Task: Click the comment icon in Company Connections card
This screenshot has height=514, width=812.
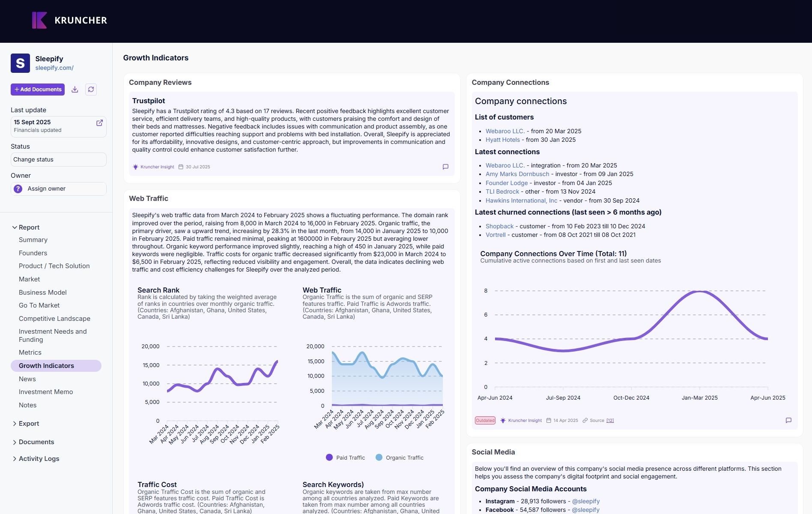Action: [x=788, y=421]
